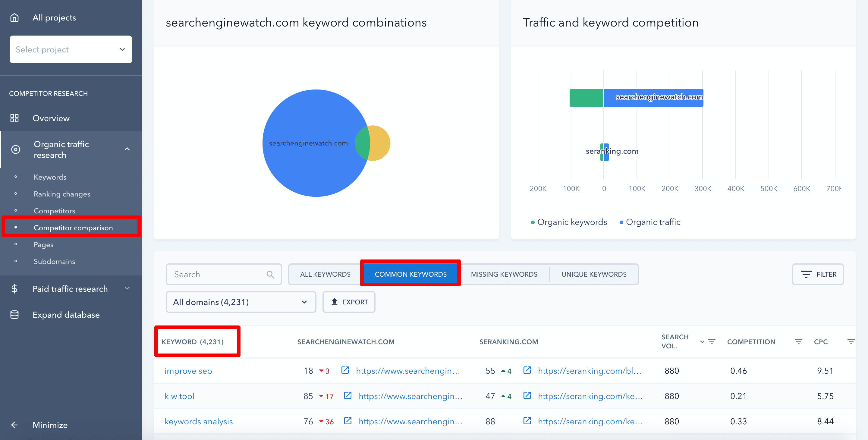Toggle Organic traffic legend item
The image size is (868, 440).
[650, 222]
